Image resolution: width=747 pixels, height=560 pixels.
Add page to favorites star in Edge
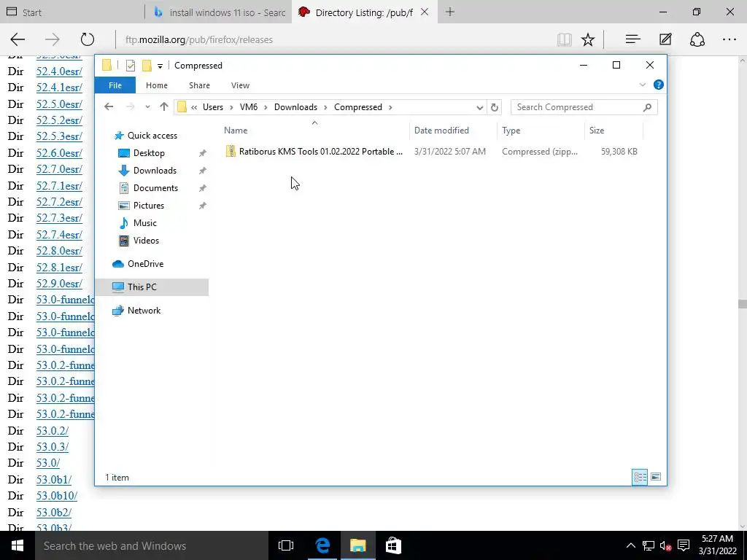tap(588, 39)
